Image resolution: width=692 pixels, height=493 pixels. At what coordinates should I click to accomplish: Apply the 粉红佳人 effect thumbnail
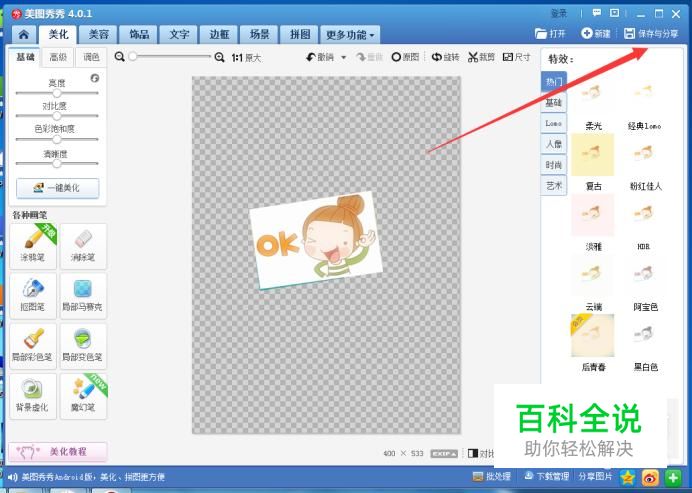point(644,155)
